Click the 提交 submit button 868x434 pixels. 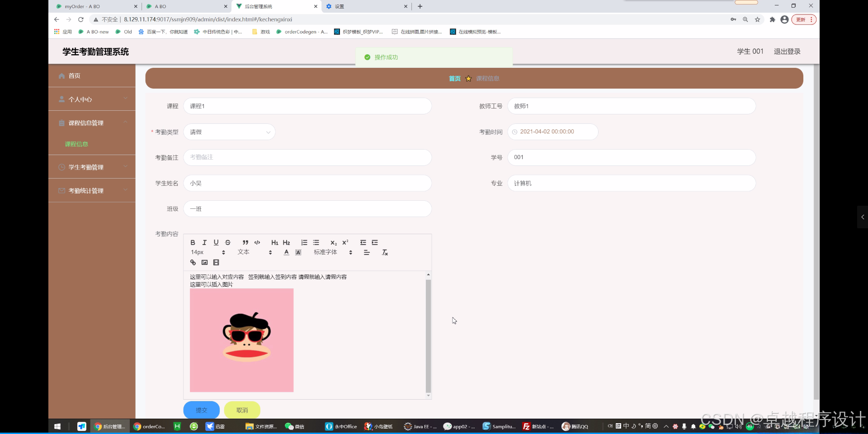(201, 410)
